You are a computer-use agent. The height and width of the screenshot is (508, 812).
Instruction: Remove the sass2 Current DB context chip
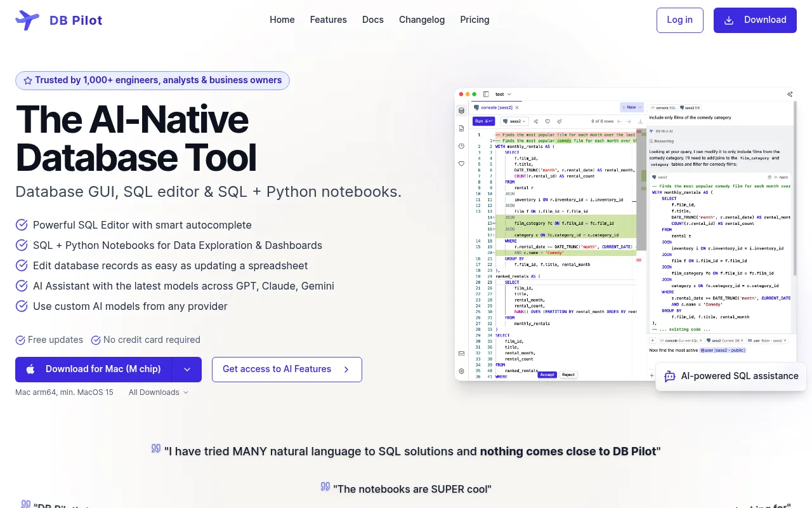(741, 341)
